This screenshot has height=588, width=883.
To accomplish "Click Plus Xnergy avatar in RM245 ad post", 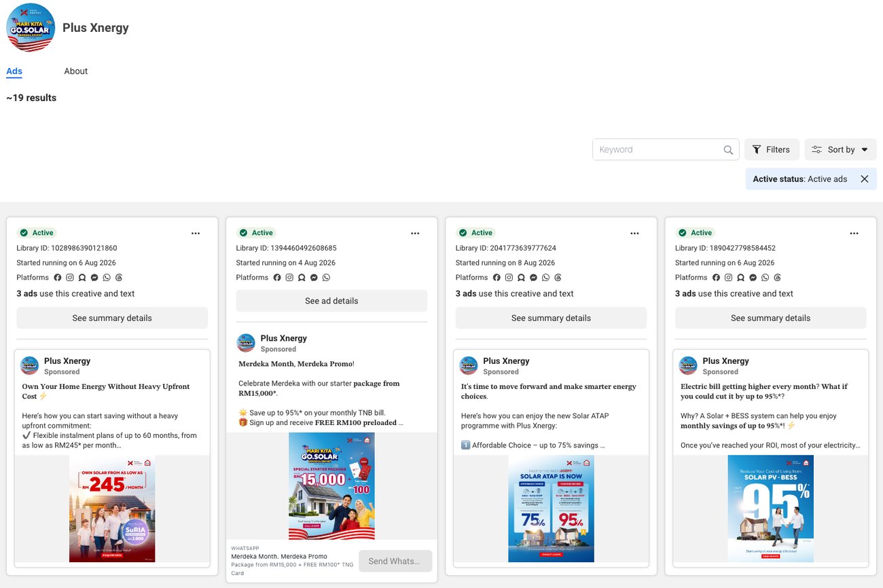I will click(x=30, y=365).
